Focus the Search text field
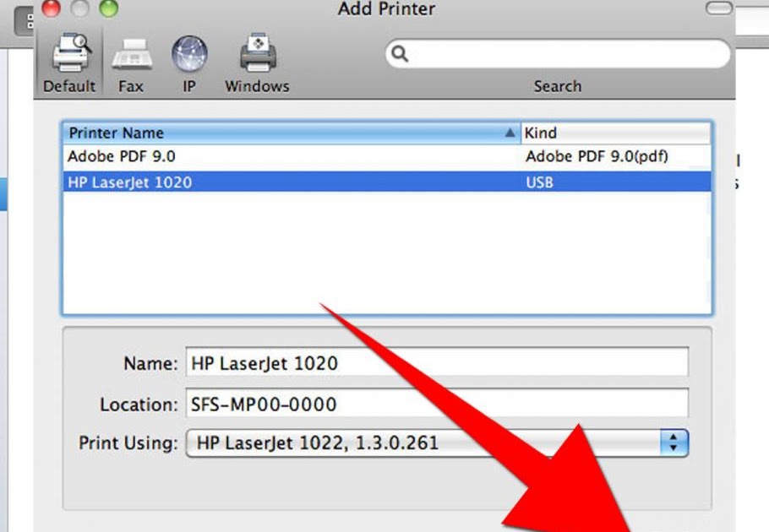 click(558, 53)
